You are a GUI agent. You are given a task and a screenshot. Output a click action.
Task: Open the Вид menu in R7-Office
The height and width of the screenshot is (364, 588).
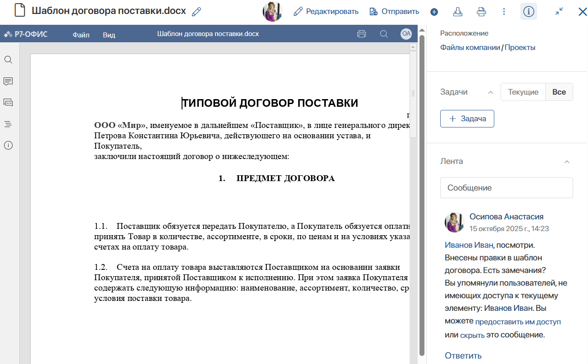click(x=109, y=35)
